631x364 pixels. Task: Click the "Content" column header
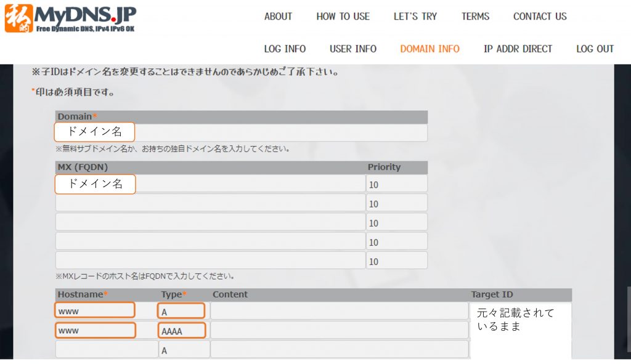[230, 294]
